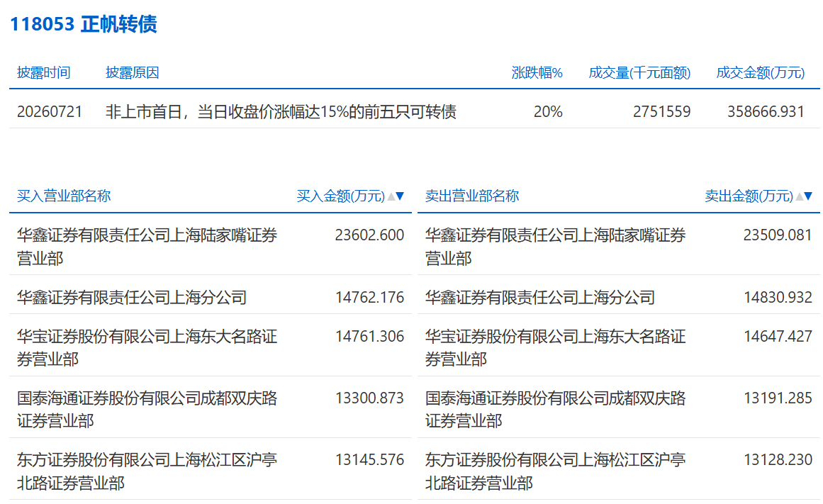Click the 成交金额(万元) column header
This screenshot has height=504, width=823.
761,72
